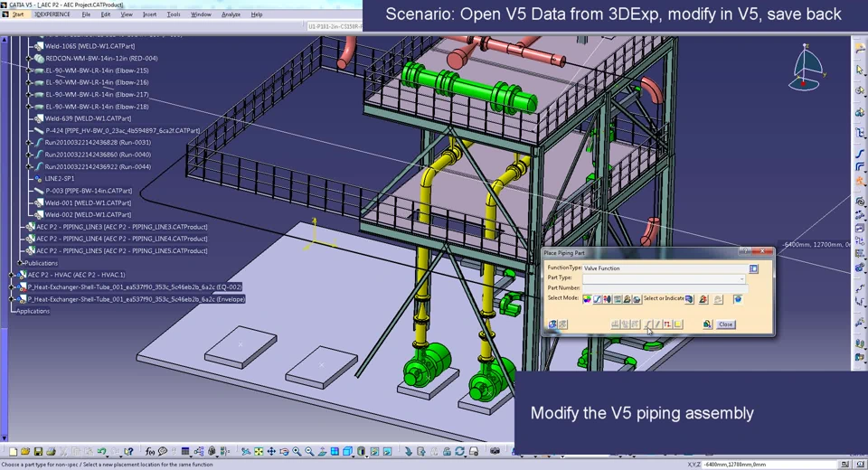Click the Select arrow tool in right toolbar

click(860, 70)
